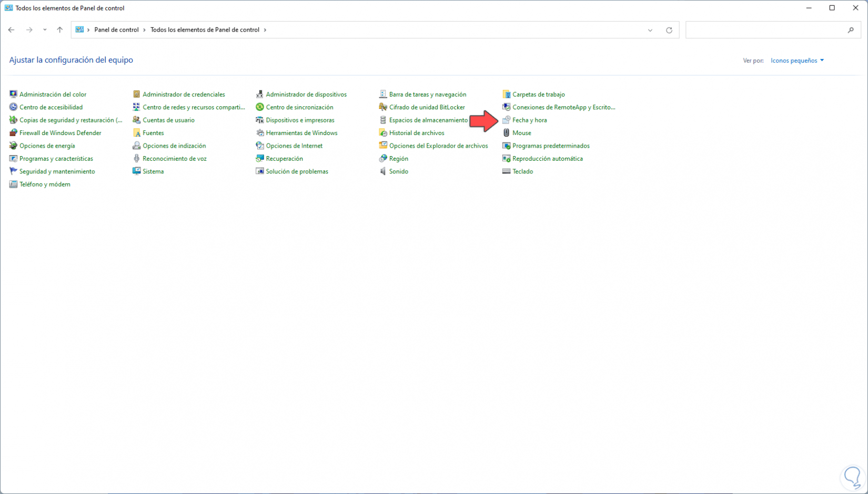
Task: Open Copias de seguridad y restauración link
Action: pos(70,120)
